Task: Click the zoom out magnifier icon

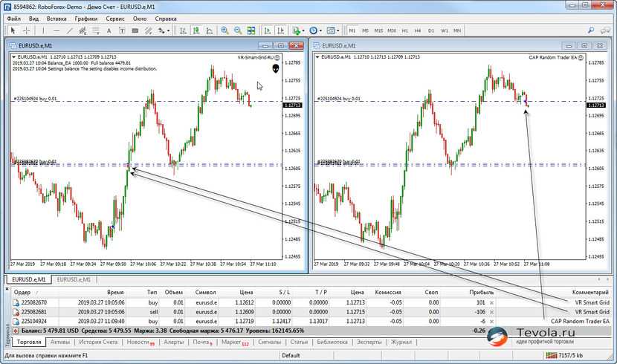Action: point(238,30)
